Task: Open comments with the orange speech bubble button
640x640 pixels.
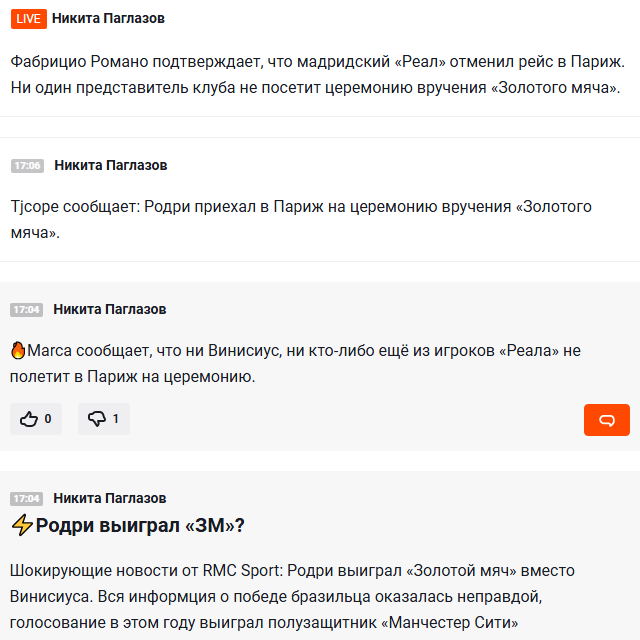Action: (607, 420)
